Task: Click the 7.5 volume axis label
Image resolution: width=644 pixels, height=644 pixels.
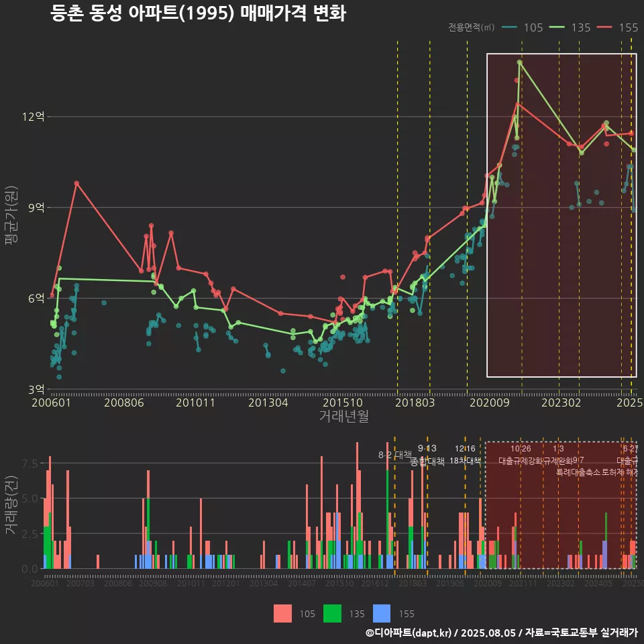Action: point(29,464)
